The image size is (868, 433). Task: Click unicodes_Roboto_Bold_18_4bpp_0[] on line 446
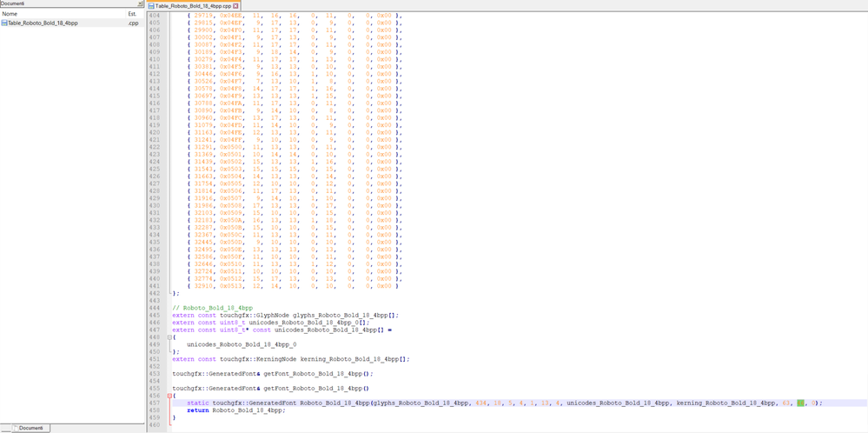click(308, 323)
